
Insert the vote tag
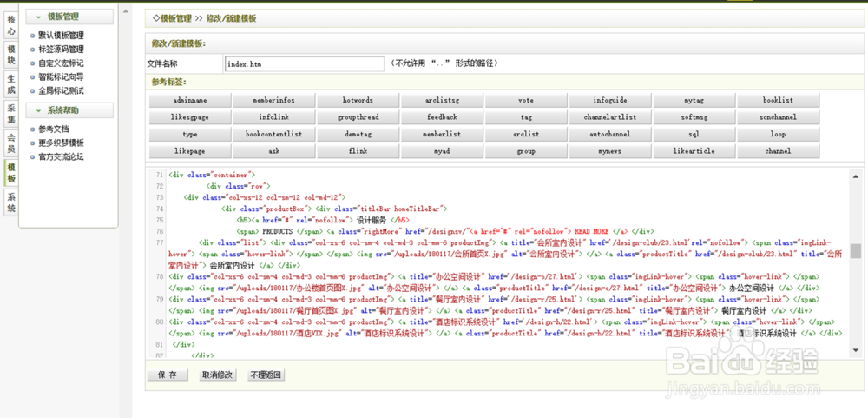click(x=526, y=100)
